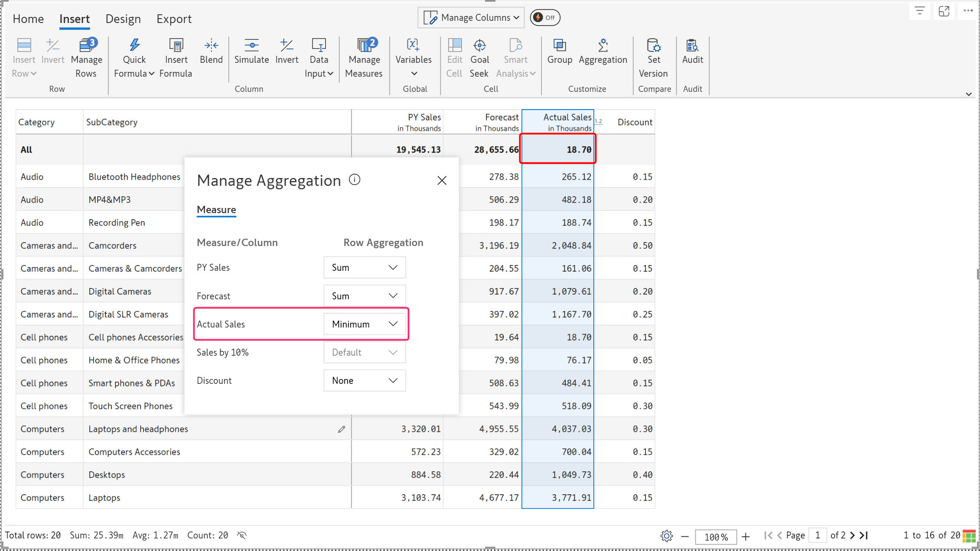Open the Actual Sales Minimum aggregation dropdown
This screenshot has height=551, width=980.
point(364,324)
